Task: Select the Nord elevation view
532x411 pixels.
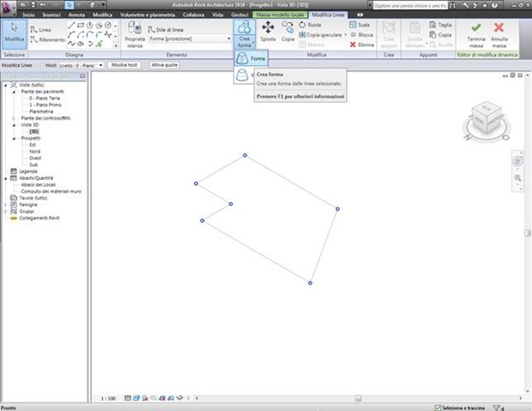Action: coord(34,152)
